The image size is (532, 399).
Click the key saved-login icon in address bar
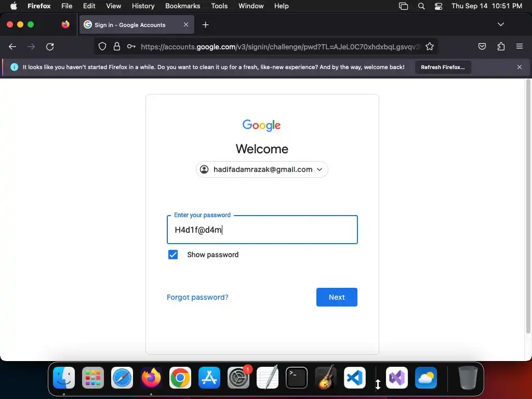[x=131, y=46]
